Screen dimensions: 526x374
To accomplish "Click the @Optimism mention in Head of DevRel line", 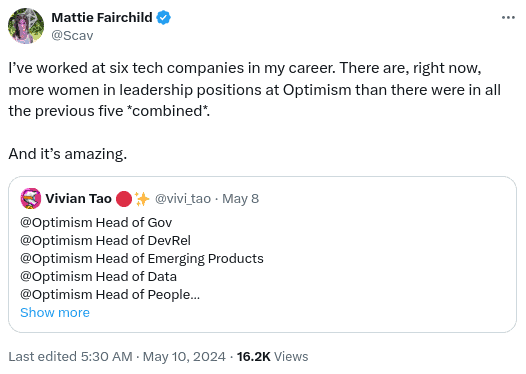I will click(x=56, y=241).
